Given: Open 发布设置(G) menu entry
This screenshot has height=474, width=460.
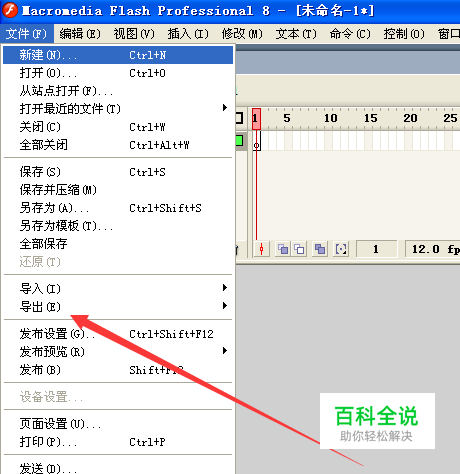Looking at the screenshot, I should click(x=118, y=334).
